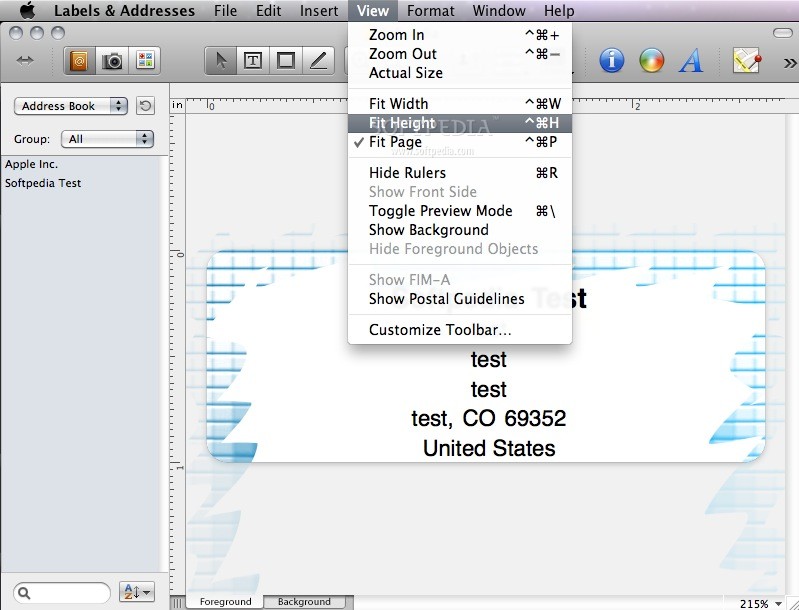This screenshot has width=799, height=610.
Task: Select the arrow selection tool
Action: [x=220, y=61]
